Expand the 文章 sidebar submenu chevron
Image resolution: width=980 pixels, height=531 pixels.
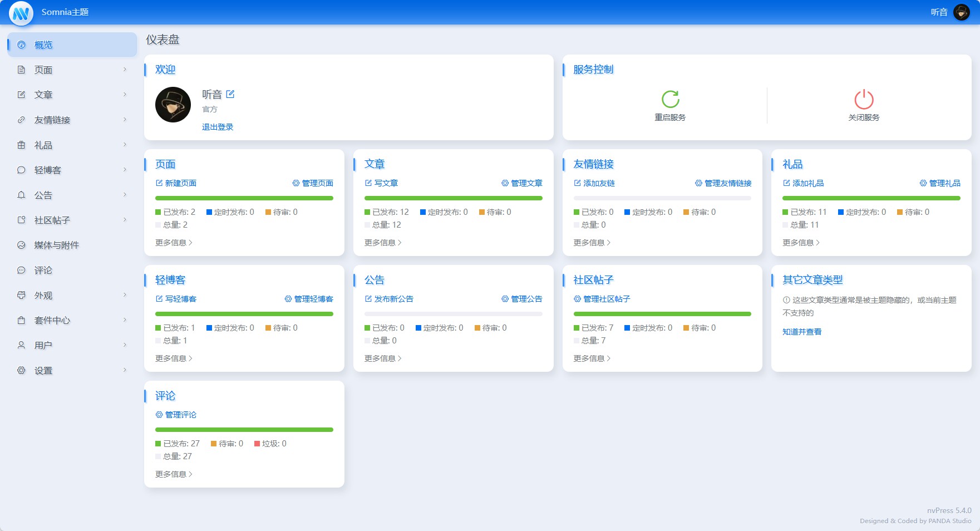click(x=125, y=95)
